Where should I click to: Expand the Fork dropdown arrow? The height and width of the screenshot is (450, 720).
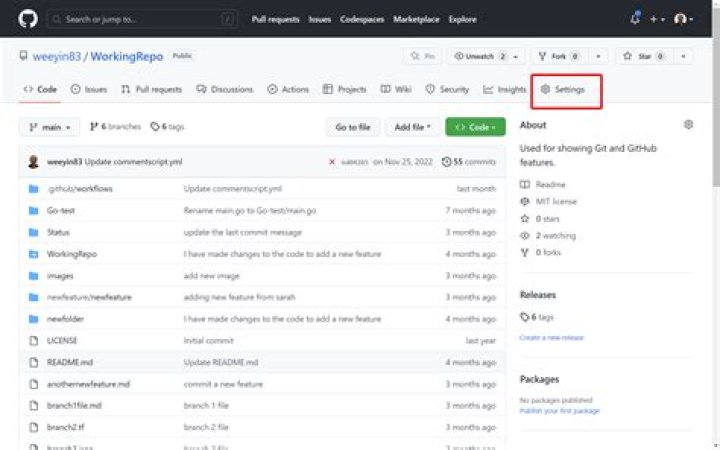598,56
